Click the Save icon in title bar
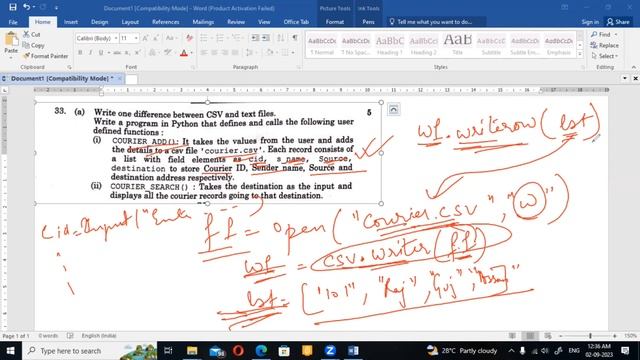This screenshot has height=360, width=640. [13, 7]
